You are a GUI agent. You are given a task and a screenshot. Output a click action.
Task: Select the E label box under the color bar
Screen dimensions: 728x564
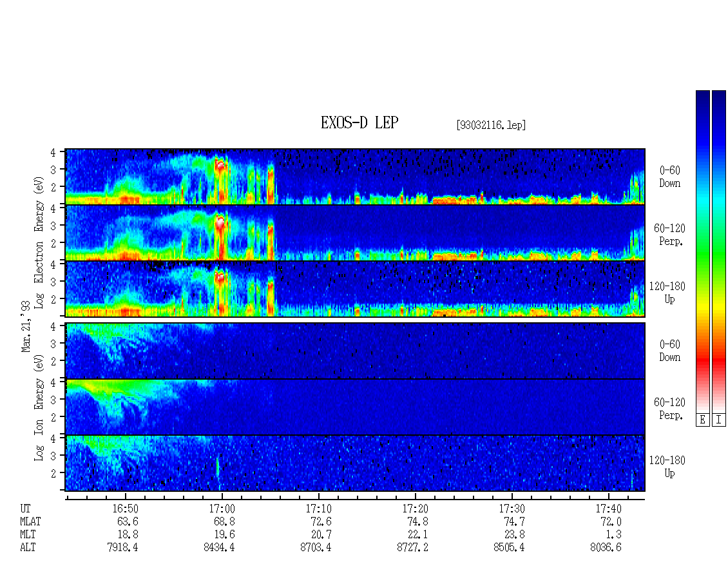[x=702, y=420]
